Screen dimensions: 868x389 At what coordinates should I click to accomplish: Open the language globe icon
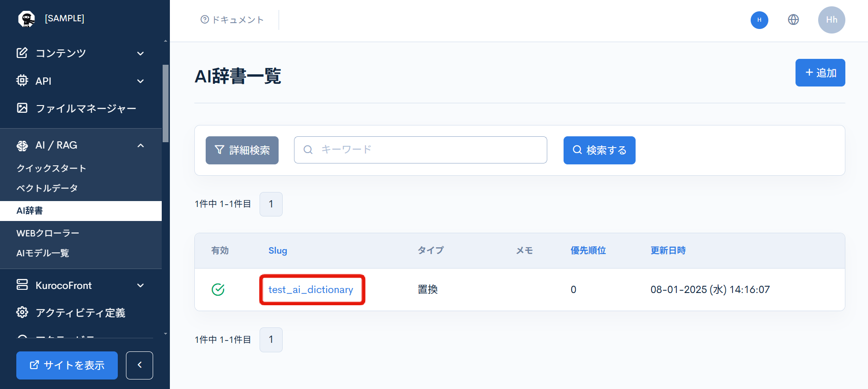[x=793, y=20]
